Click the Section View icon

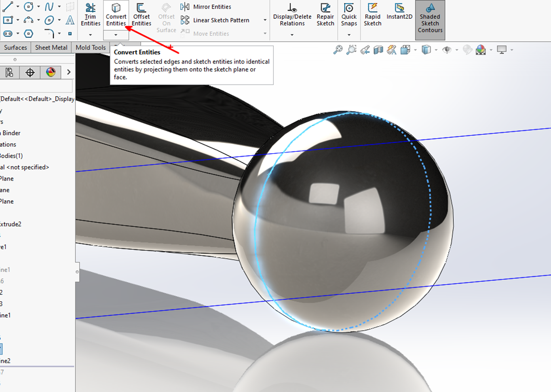(378, 50)
